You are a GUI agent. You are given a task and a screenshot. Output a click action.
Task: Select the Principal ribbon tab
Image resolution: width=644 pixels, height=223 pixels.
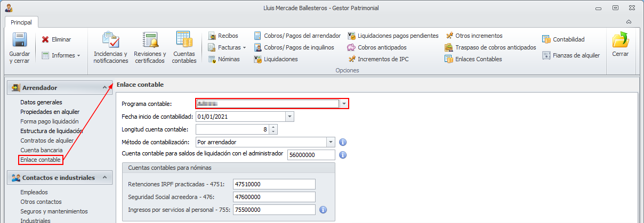(x=21, y=22)
